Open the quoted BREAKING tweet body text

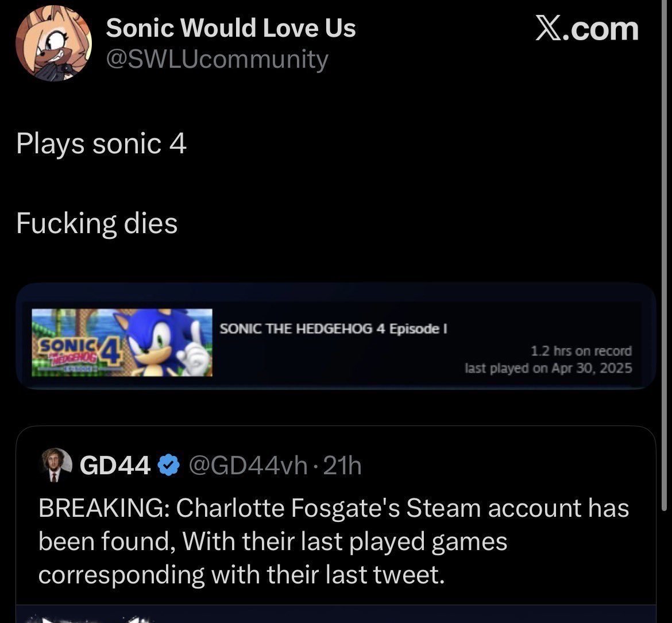coord(334,541)
